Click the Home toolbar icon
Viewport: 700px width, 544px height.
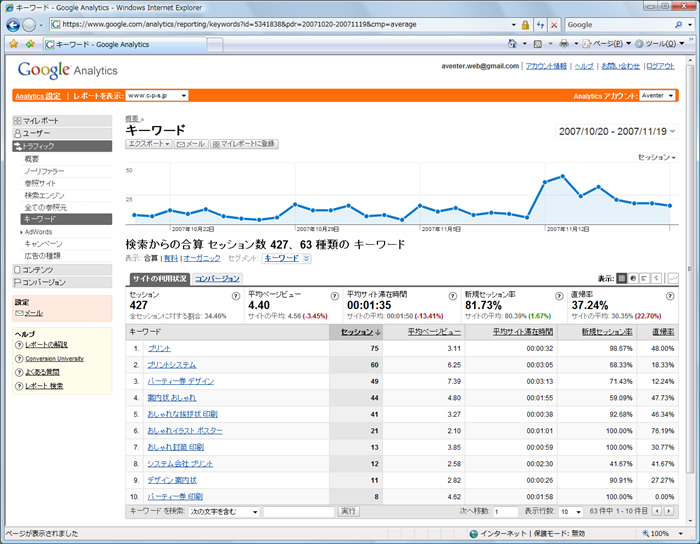(x=512, y=43)
